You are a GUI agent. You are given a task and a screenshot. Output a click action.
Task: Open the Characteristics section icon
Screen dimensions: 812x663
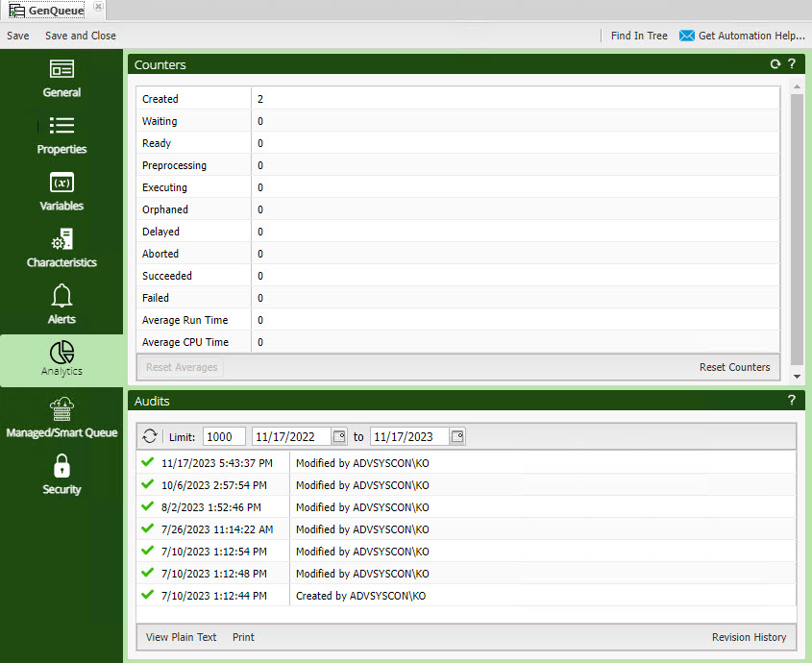pyautogui.click(x=62, y=239)
